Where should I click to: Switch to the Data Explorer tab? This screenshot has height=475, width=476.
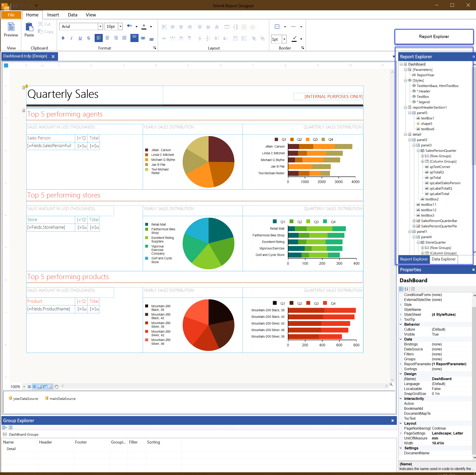(x=443, y=259)
